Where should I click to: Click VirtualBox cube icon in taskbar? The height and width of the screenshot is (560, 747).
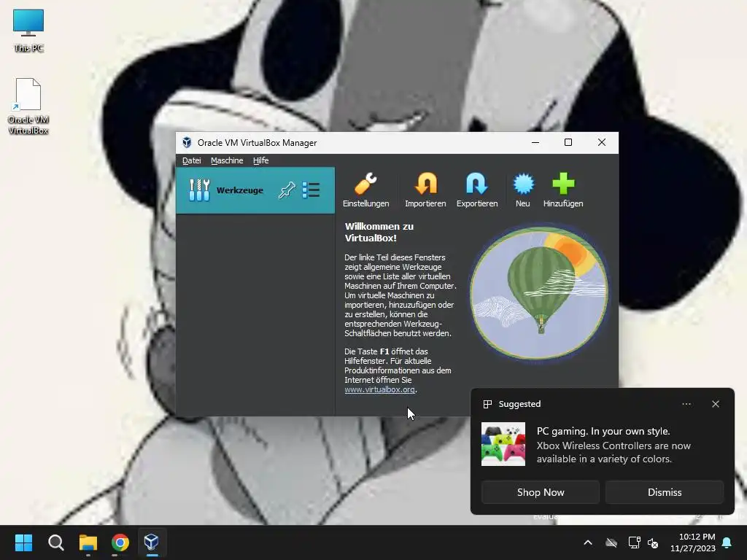(x=152, y=542)
